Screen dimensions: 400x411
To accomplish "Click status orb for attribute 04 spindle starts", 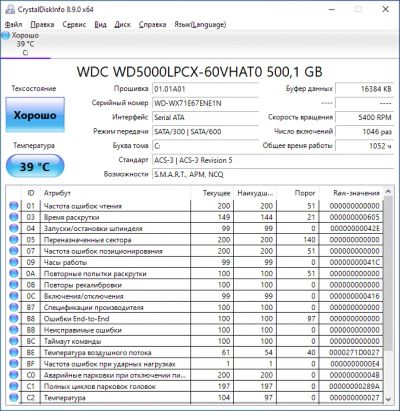I will coord(14,228).
